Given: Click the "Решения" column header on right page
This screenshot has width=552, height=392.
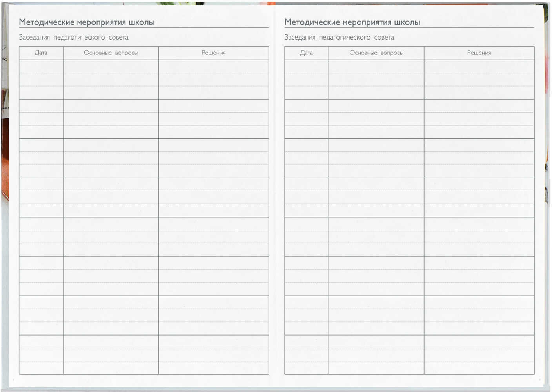Looking at the screenshot, I should pos(479,53).
